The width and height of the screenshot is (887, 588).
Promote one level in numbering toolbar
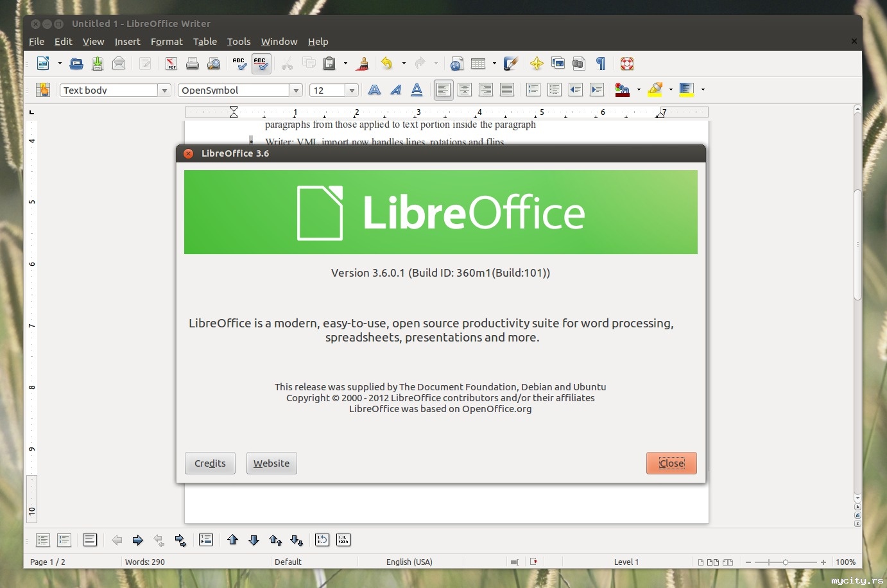(x=117, y=540)
